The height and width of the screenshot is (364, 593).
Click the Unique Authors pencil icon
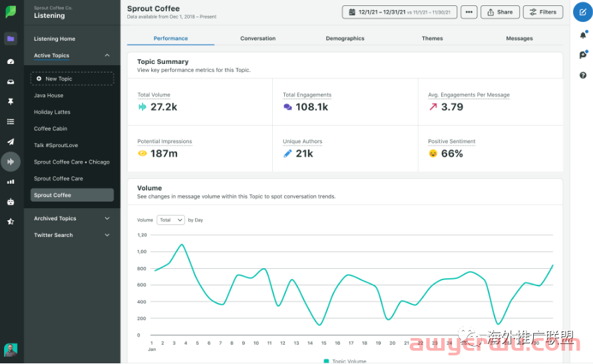click(288, 154)
